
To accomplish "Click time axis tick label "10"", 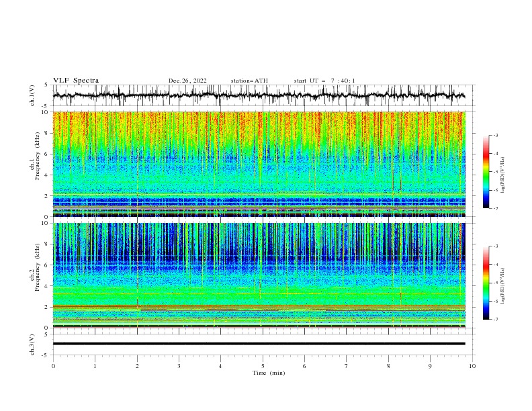I will (x=472, y=366).
